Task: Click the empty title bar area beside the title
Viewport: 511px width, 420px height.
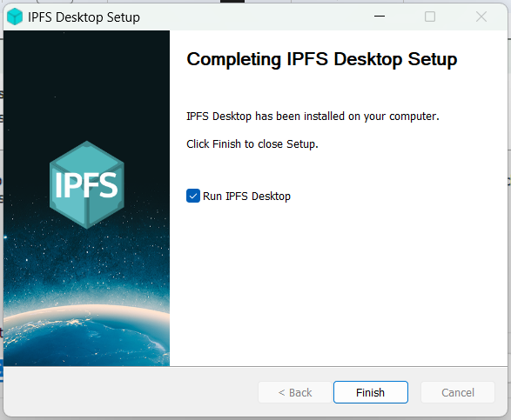Action: coord(254,17)
